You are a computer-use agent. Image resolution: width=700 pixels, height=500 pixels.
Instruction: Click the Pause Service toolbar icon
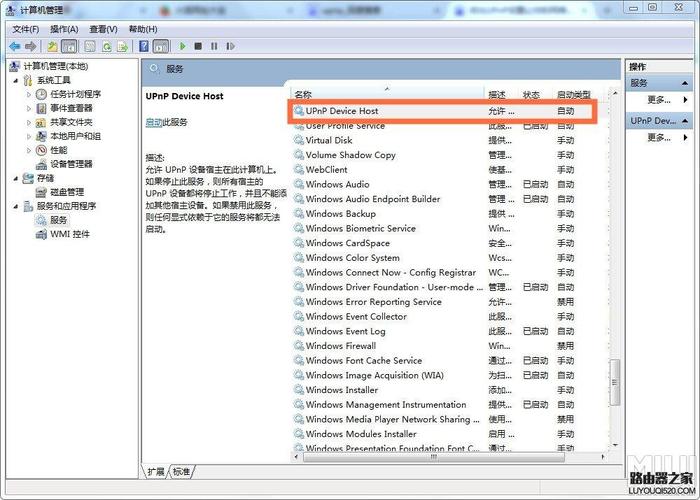click(x=213, y=46)
